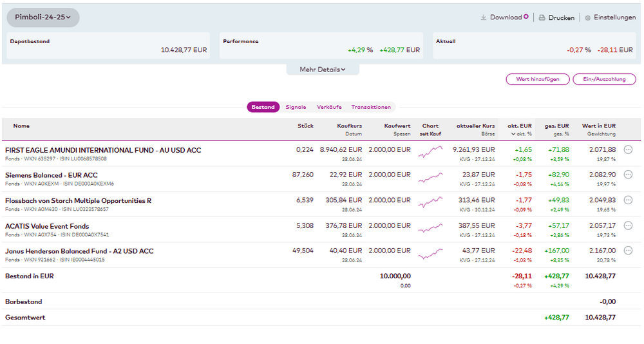This screenshot has height=344, width=644.
Task: Open the Transaktionen tab
Action: tap(370, 107)
